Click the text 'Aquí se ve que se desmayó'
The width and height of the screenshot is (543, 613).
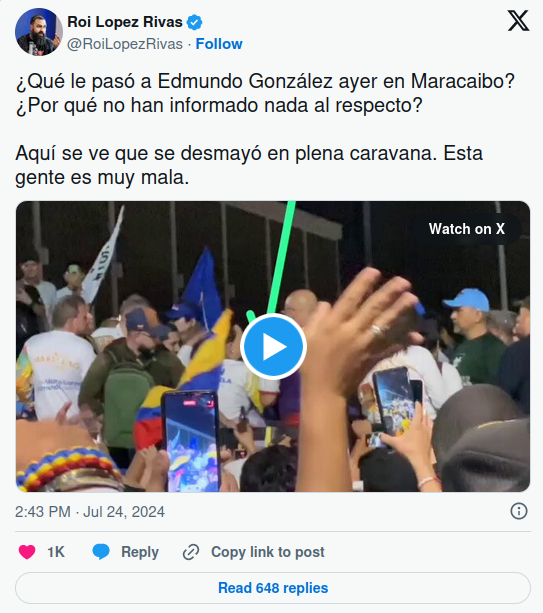tap(138, 153)
